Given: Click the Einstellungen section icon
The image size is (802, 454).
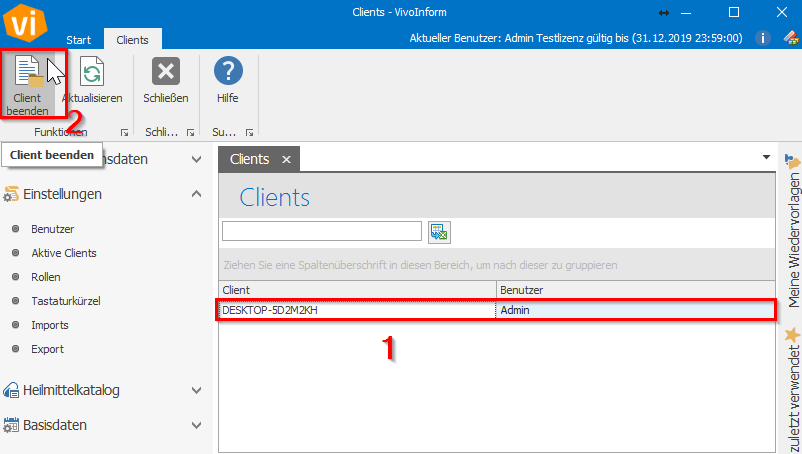Looking at the screenshot, I should click(11, 194).
